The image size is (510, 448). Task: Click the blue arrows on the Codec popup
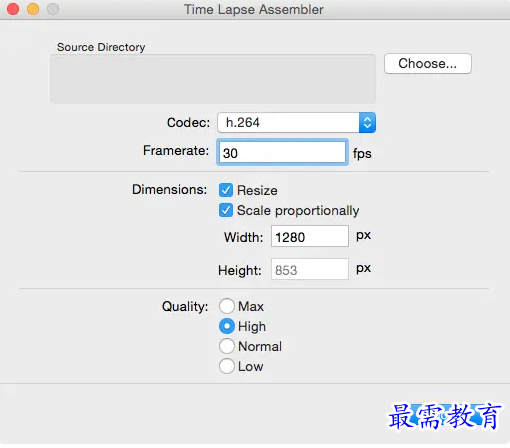click(x=367, y=122)
